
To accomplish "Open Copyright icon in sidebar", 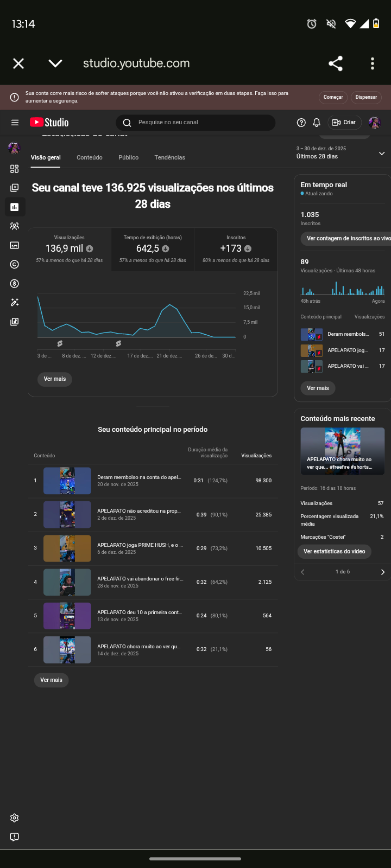I will tap(15, 264).
